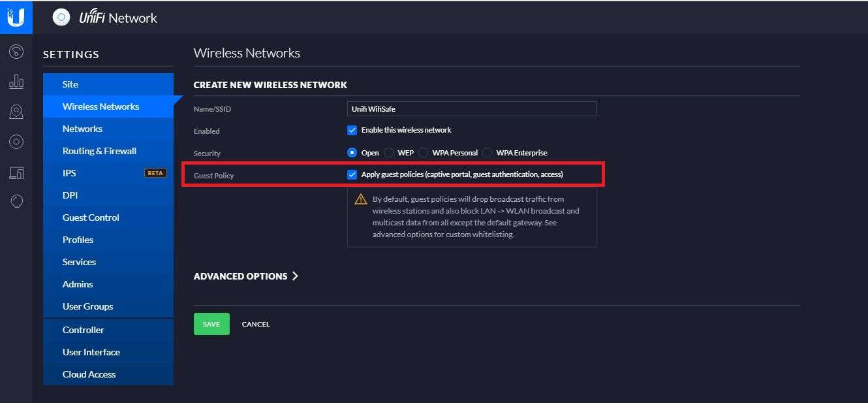The width and height of the screenshot is (868, 403).
Task: Open the IPS beta settings
Action: [69, 173]
